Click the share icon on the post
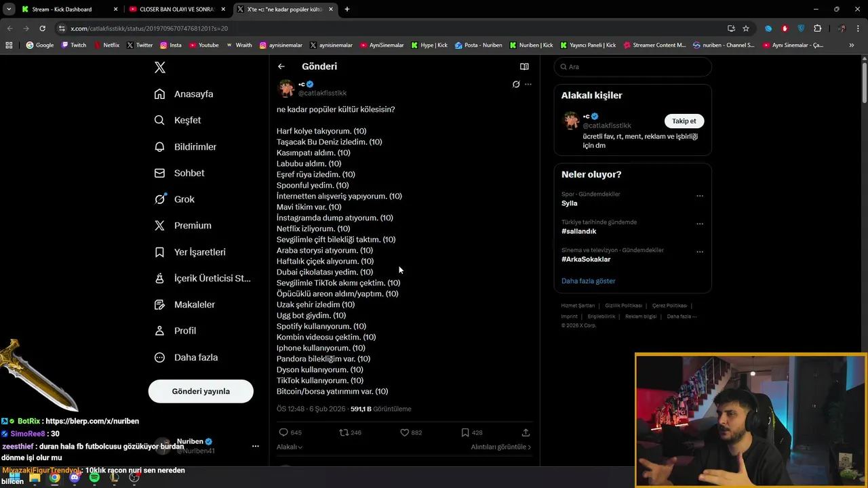 [x=526, y=432]
